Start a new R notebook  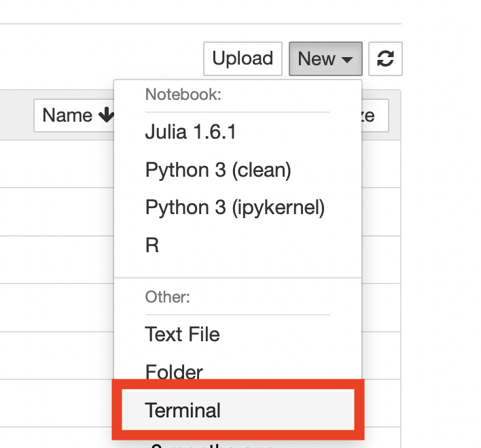click(x=152, y=245)
